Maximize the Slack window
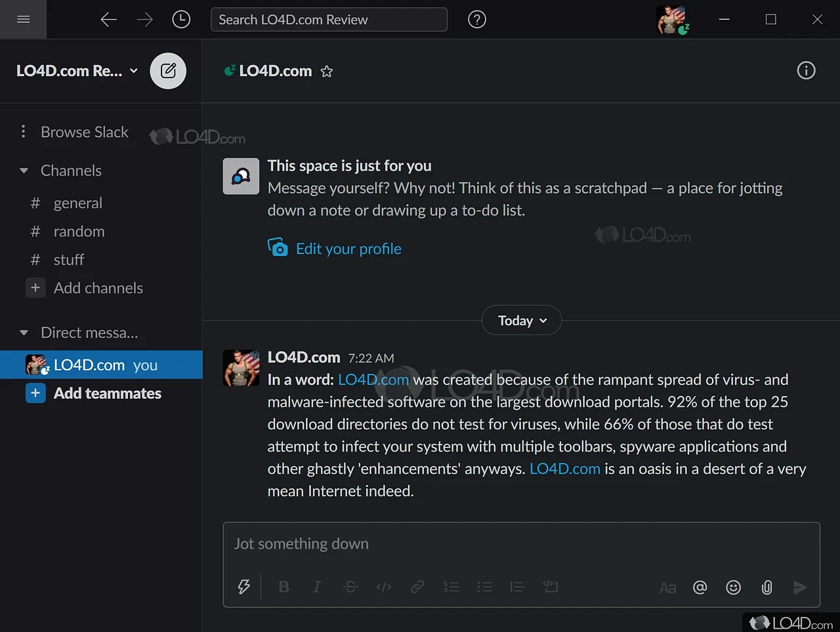Viewport: 840px width, 632px height. click(x=771, y=19)
